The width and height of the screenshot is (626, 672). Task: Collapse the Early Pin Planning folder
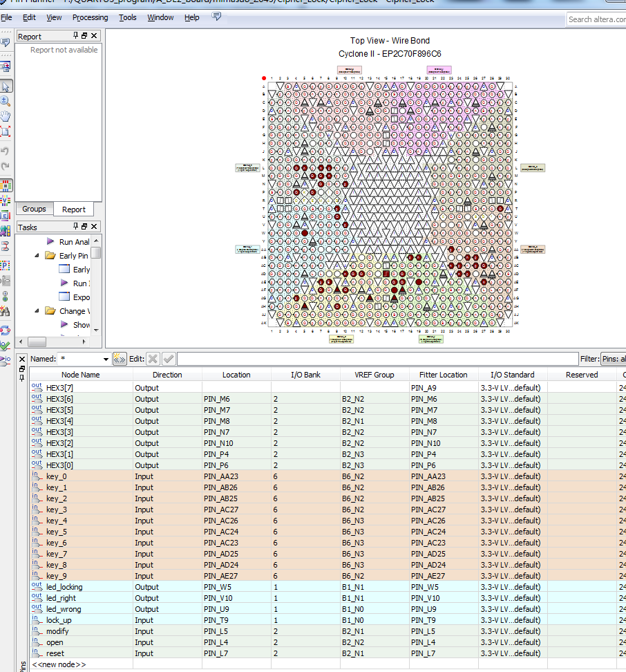[37, 256]
